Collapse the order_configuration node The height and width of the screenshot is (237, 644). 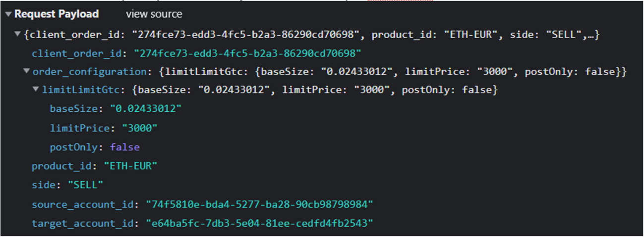[x=26, y=72]
